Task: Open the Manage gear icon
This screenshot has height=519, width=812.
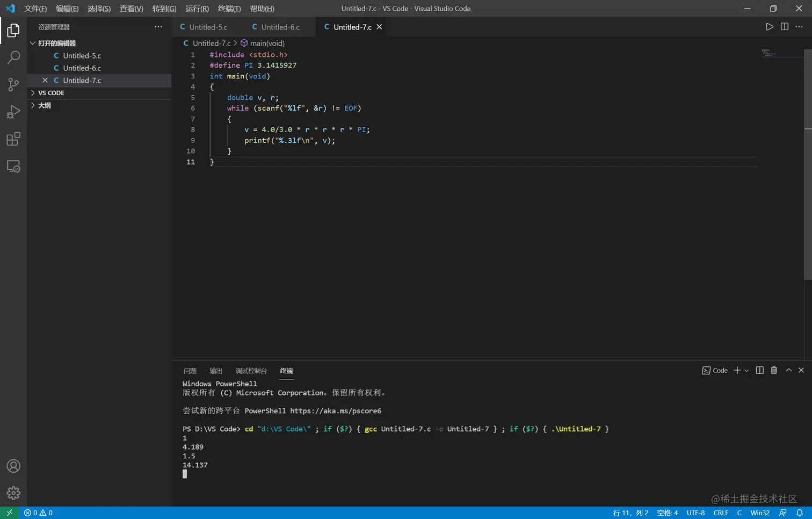Action: (13, 493)
